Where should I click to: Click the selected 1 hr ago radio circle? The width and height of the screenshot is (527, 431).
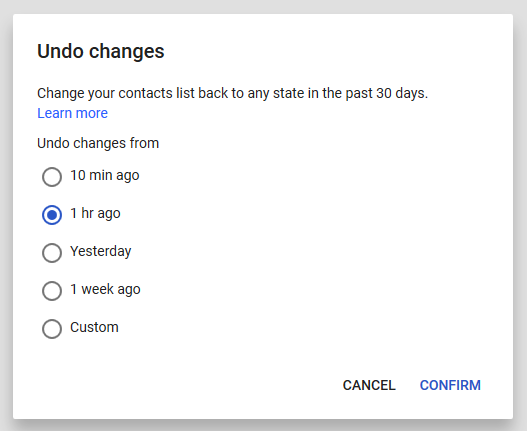(x=52, y=214)
